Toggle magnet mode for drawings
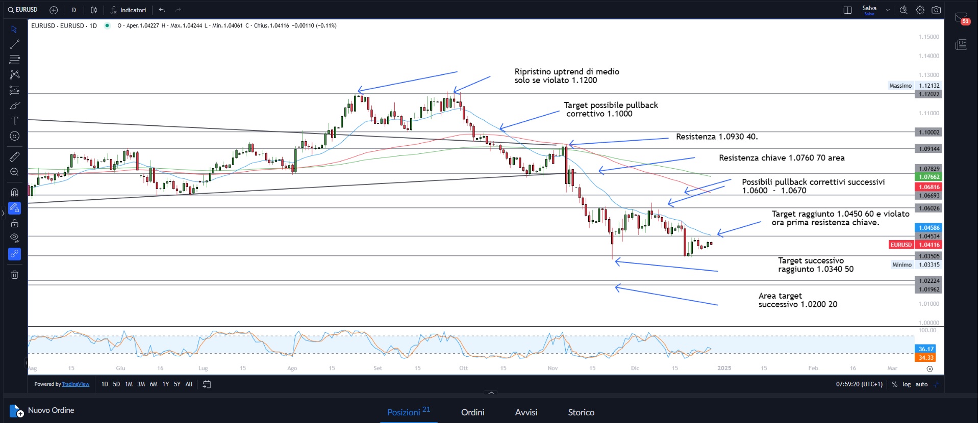Viewport: 980px width, 423px height. tap(15, 193)
